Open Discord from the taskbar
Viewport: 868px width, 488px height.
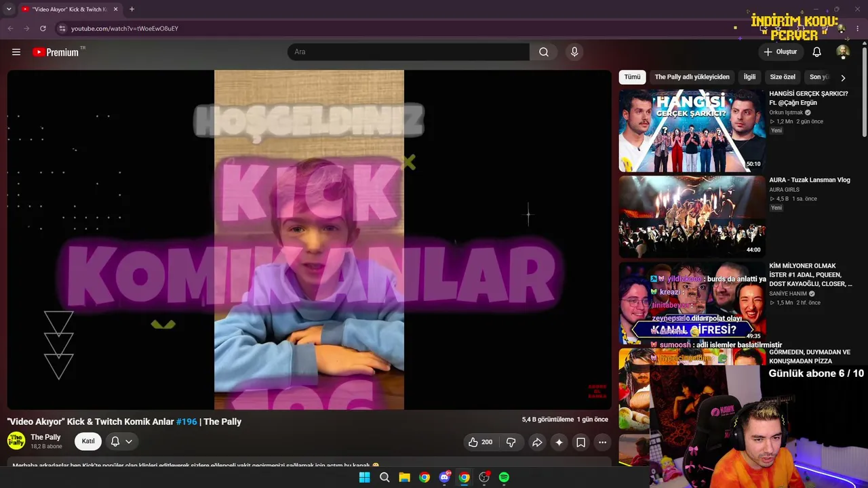click(444, 477)
